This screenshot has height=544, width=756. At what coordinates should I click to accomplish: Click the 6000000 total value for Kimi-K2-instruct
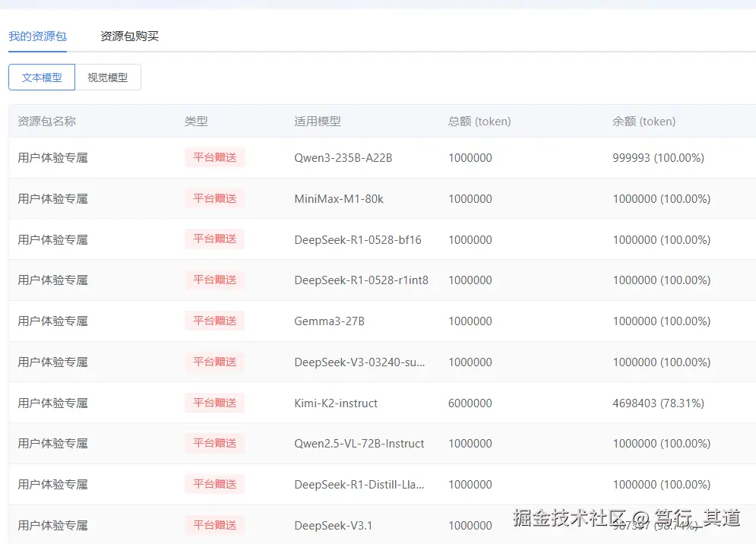pyautogui.click(x=470, y=403)
